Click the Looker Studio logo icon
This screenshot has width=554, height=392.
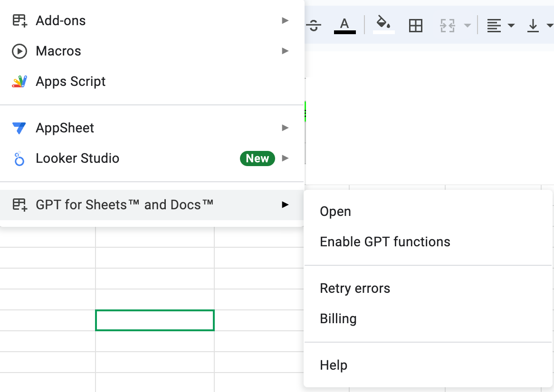[19, 159]
